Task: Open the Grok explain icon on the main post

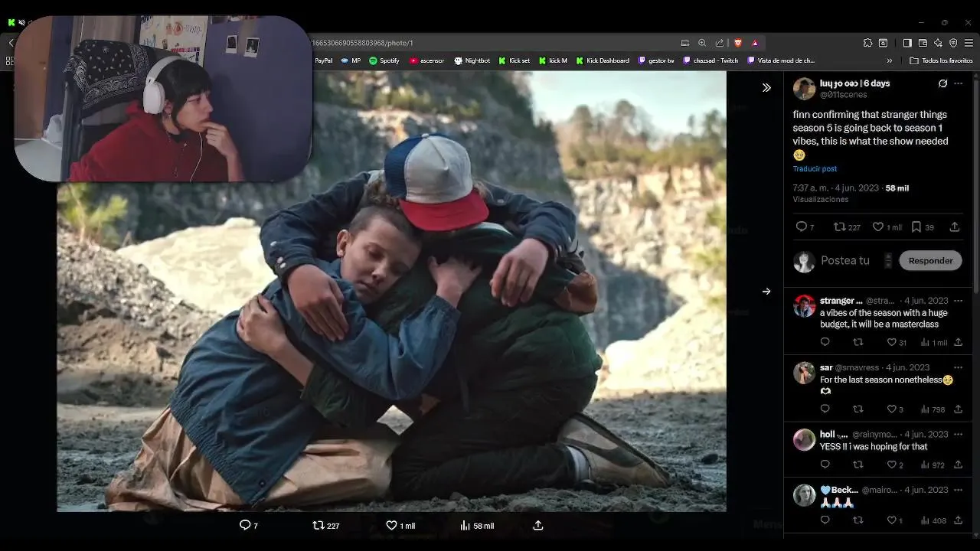Action: pos(942,83)
